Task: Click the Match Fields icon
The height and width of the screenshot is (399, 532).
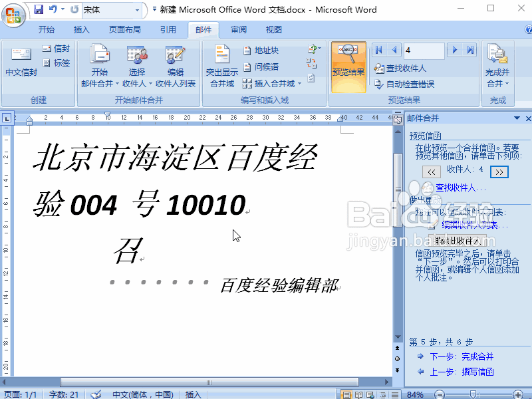Action: pos(311,63)
